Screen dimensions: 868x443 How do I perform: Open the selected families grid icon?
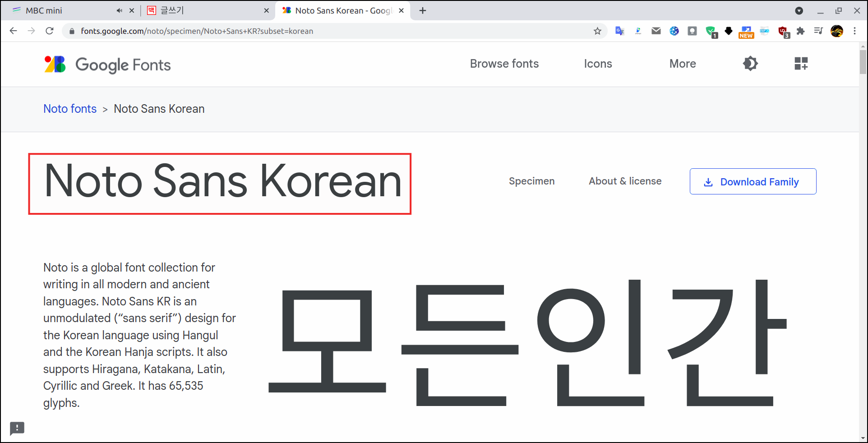coord(801,64)
